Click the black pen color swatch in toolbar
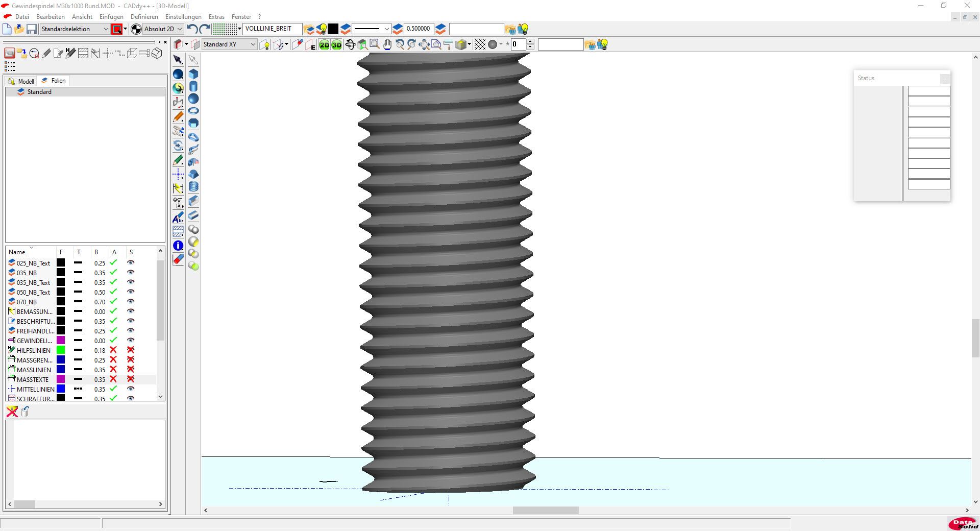980x531 pixels. [x=333, y=29]
